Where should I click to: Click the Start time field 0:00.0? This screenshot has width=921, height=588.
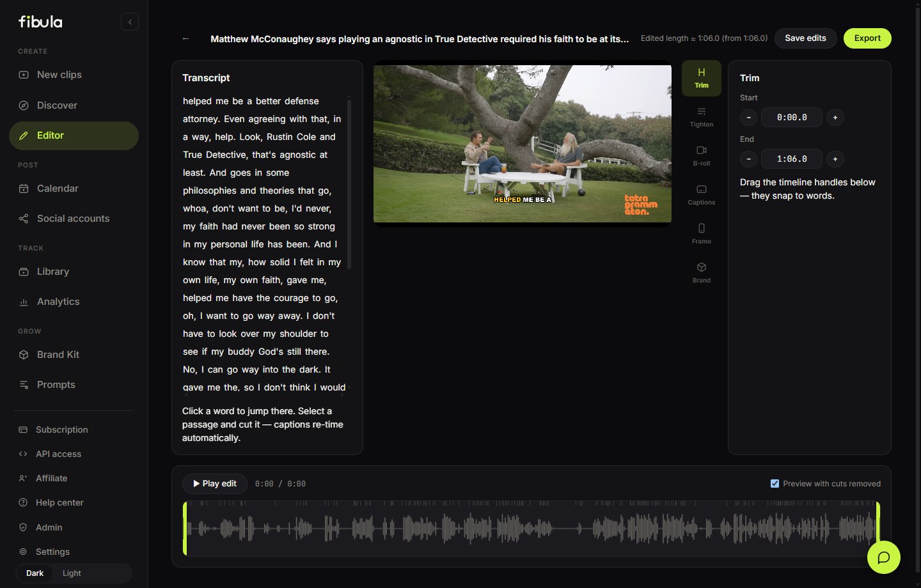(792, 118)
